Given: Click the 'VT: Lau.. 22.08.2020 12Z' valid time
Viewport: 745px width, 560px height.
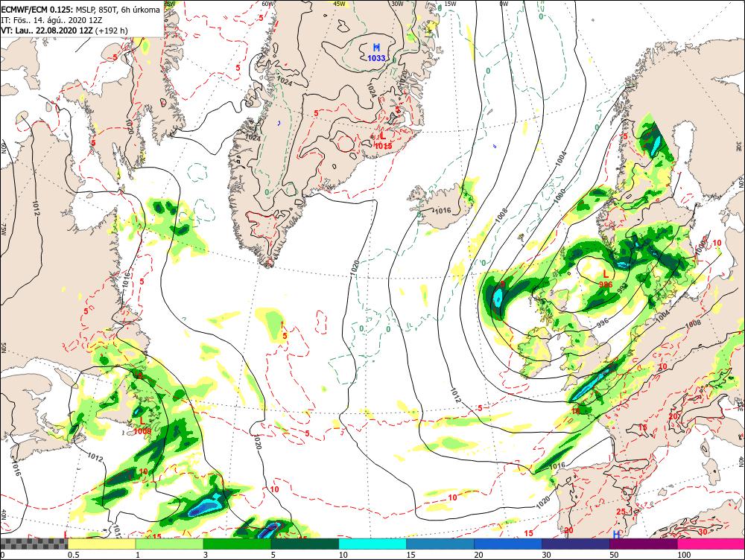Looking at the screenshot, I should (46, 31).
